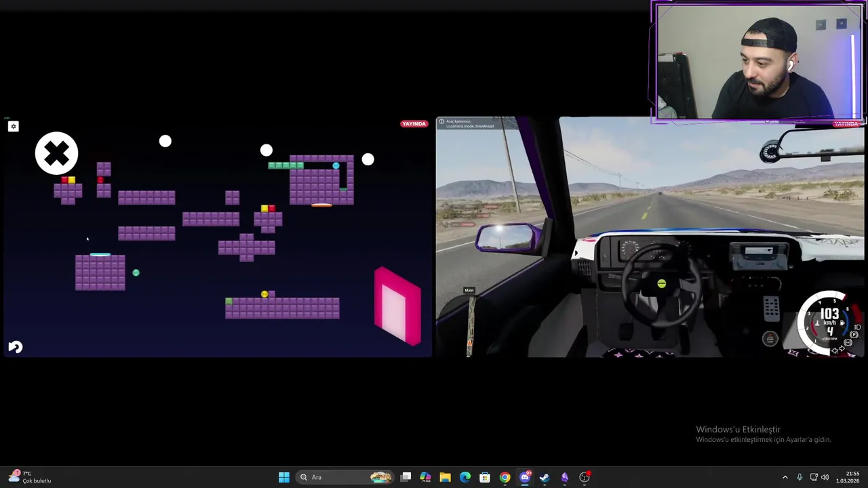This screenshot has width=868, height=488.
Task: Click the speedometer gauge showing 103 km/h
Action: [829, 323]
